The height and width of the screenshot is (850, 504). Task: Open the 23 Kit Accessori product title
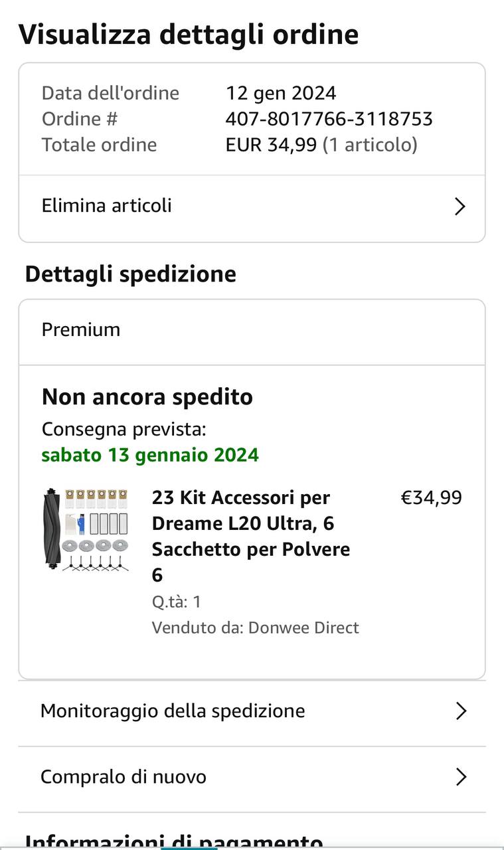251,536
